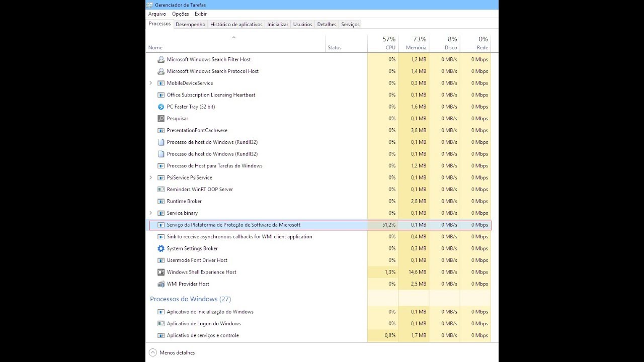Click the 3,8 MB memory value
This screenshot has height=362, width=644.
[419, 130]
